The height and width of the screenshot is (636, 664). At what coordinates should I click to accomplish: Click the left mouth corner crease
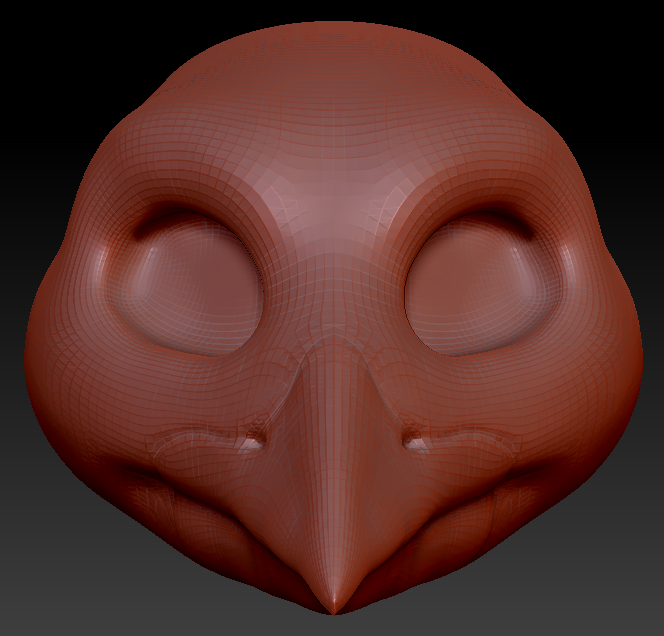click(x=150, y=478)
